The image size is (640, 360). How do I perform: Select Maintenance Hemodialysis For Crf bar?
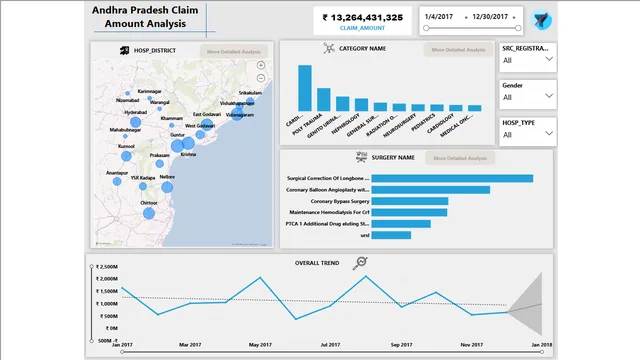click(409, 212)
